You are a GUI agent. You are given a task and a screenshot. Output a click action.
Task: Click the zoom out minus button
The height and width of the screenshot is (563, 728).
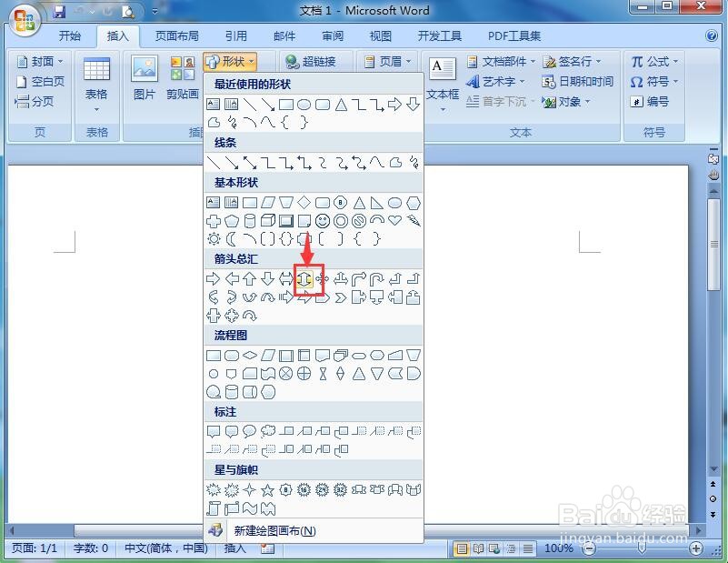click(589, 549)
